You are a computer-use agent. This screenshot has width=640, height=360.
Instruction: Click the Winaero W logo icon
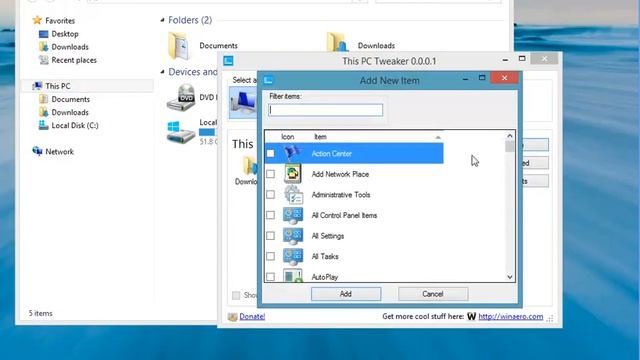[471, 316]
